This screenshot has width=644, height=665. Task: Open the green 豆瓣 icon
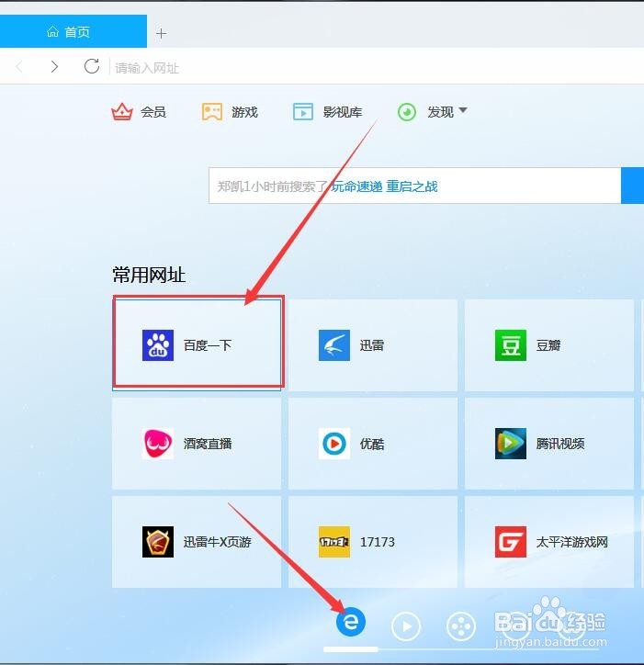point(511,345)
